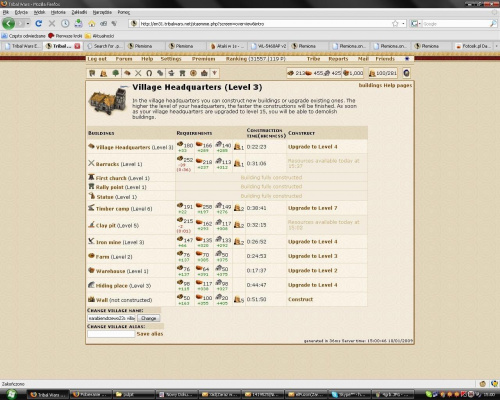Open the game Settings link
The image size is (500, 400).
[x=171, y=59]
